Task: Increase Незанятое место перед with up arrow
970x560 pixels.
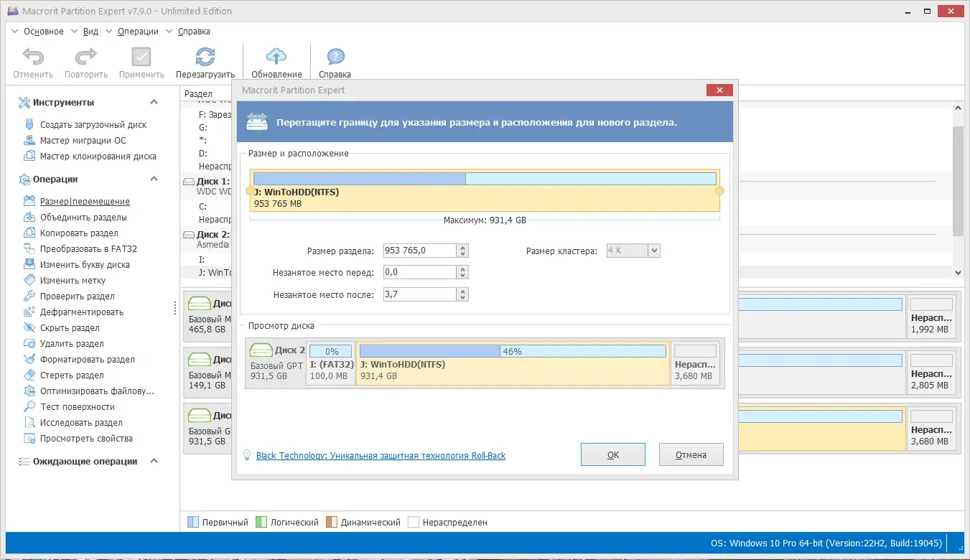Action: click(463, 269)
